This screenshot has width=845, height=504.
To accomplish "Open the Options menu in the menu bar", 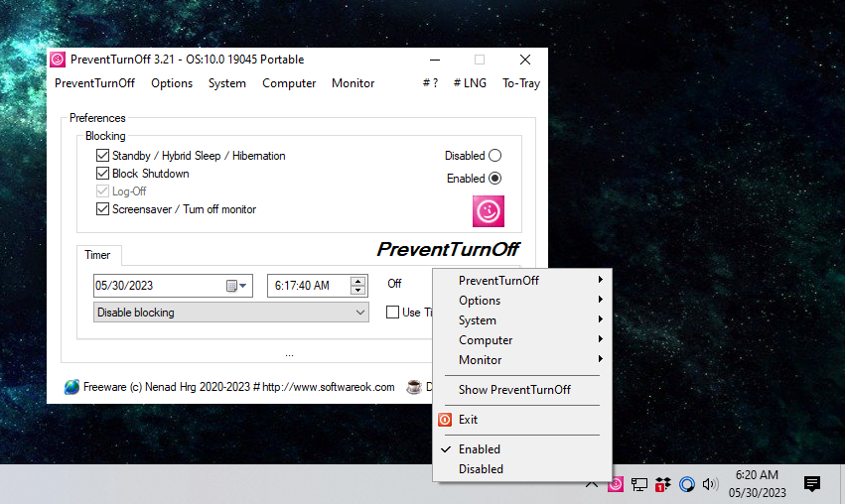I will click(172, 83).
